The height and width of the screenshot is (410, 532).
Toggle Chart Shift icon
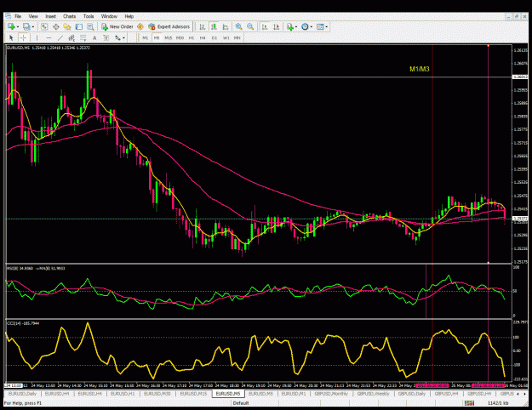click(x=276, y=26)
